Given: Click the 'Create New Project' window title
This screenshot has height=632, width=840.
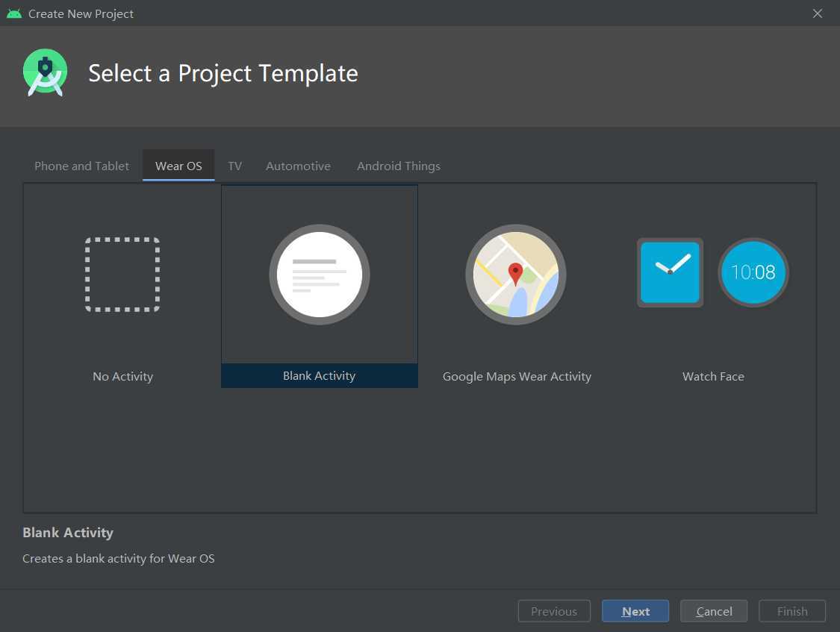Looking at the screenshot, I should [x=81, y=14].
